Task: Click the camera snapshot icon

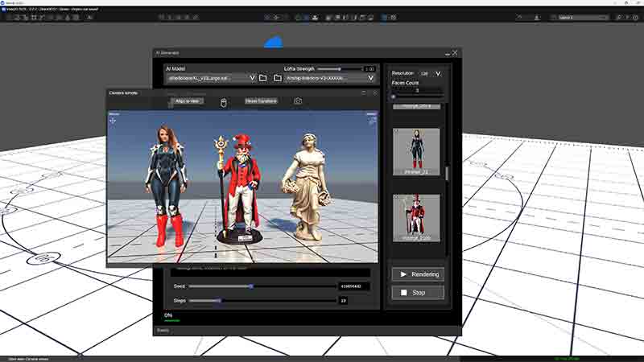Action: (x=298, y=101)
